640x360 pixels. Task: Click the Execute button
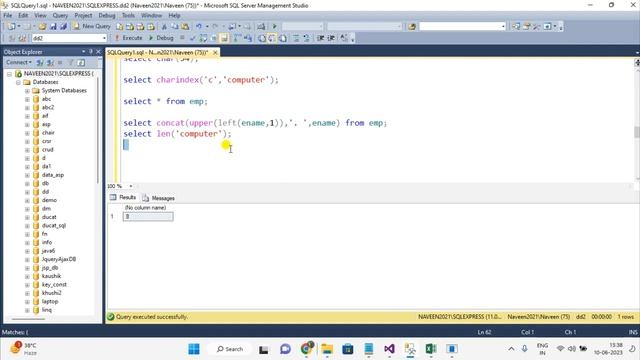pyautogui.click(x=129, y=38)
